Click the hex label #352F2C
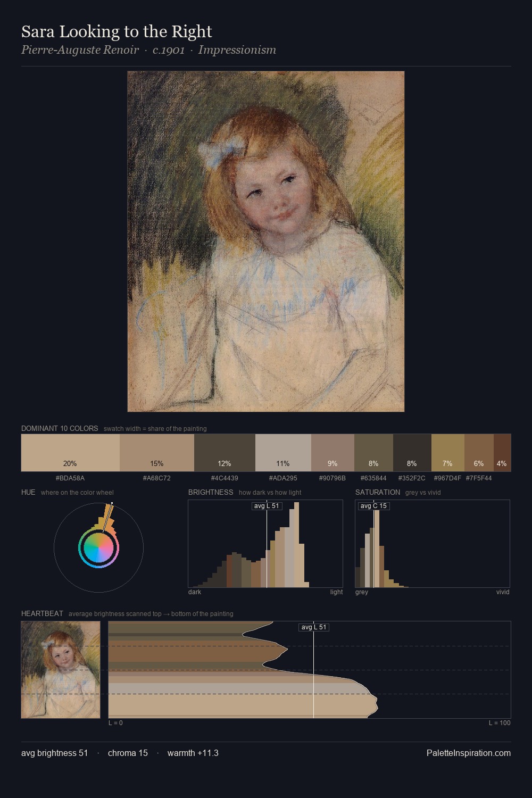Screen dimensions: 532x798 pos(412,478)
